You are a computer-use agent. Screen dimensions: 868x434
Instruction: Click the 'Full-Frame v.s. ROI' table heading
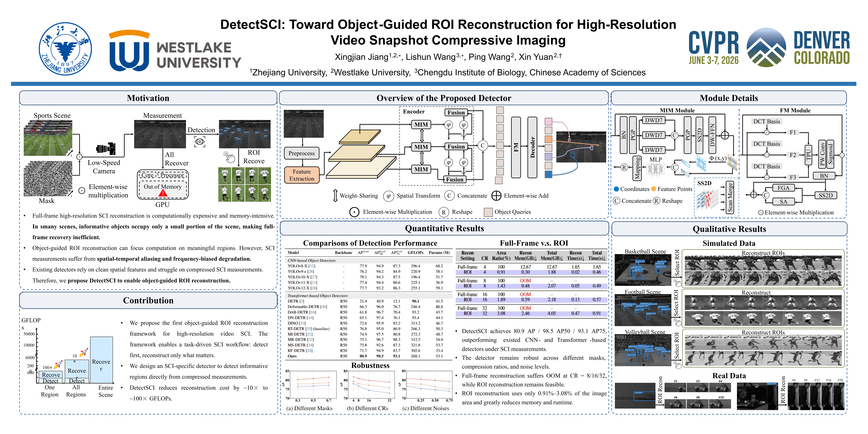point(534,243)
